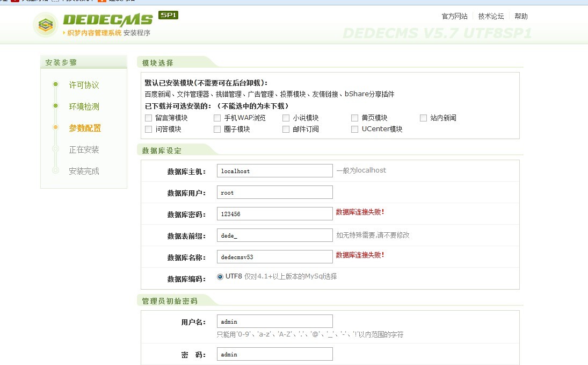Enable the 问答模块 checkbox
The width and height of the screenshot is (588, 365).
[149, 129]
